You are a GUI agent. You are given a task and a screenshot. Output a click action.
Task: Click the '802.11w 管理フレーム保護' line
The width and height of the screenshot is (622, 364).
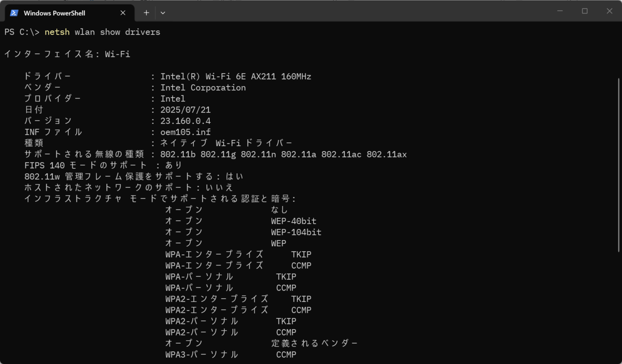(134, 176)
